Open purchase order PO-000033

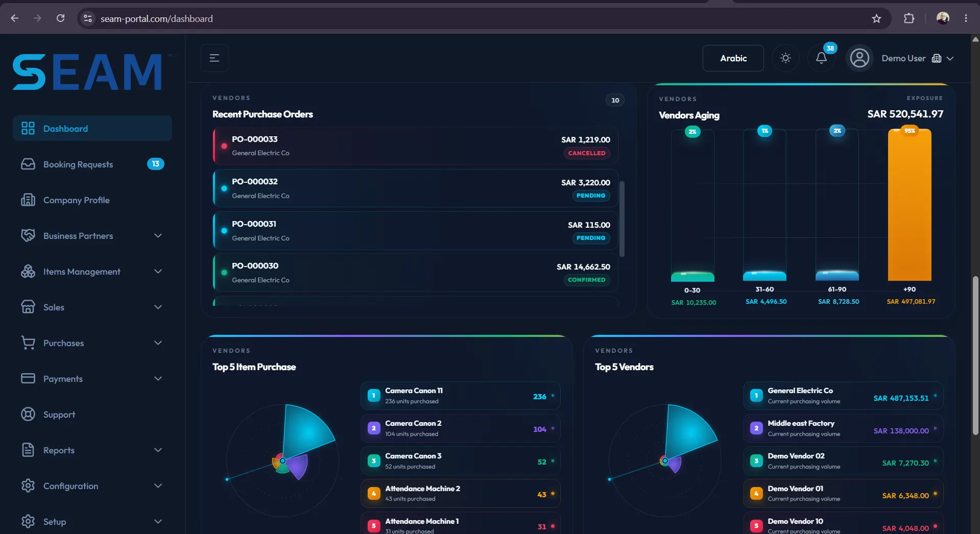(x=415, y=146)
